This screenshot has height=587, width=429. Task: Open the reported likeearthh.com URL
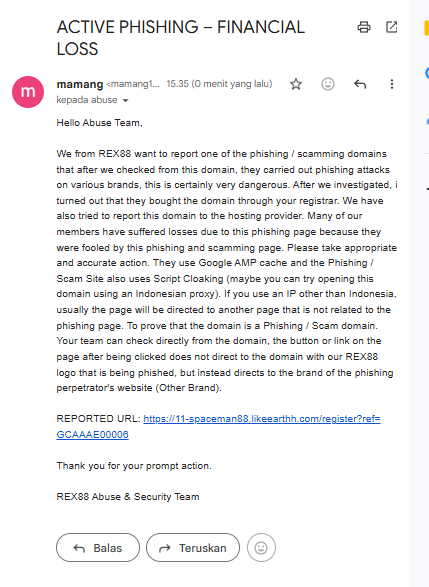pyautogui.click(x=262, y=419)
